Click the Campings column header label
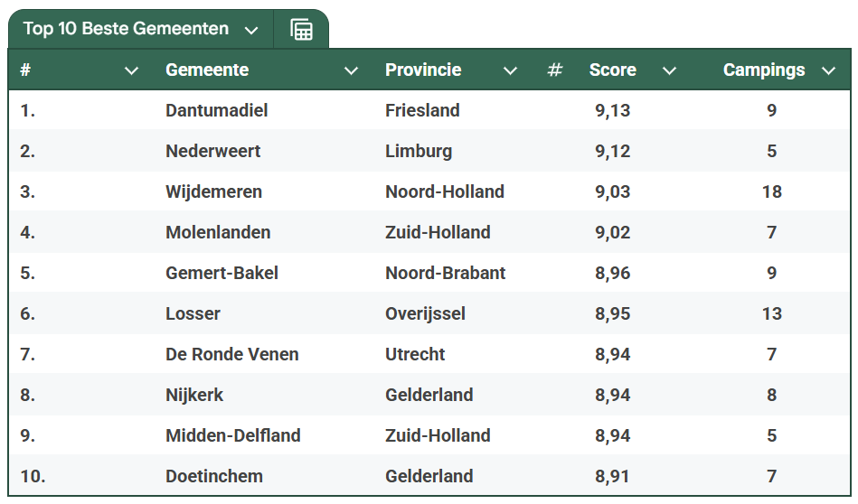This screenshot has width=858, height=504. pos(764,70)
